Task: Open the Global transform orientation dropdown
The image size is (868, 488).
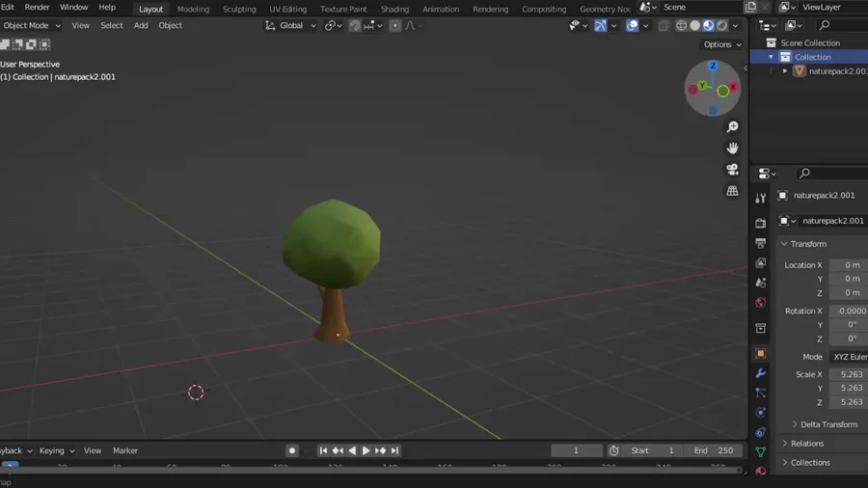Action: point(290,25)
